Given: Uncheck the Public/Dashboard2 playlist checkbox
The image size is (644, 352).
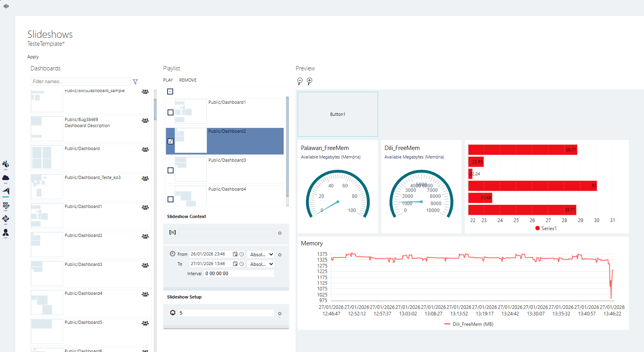Looking at the screenshot, I should pyautogui.click(x=170, y=141).
